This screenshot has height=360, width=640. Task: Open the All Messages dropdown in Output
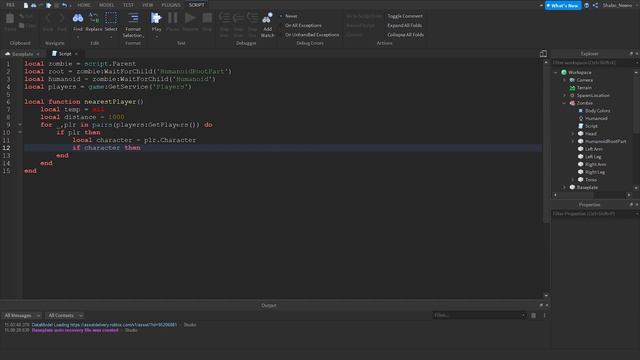pos(22,315)
